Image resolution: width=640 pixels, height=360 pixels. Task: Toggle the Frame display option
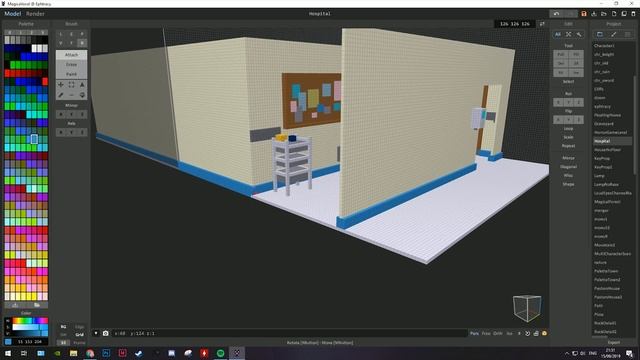click(79, 343)
